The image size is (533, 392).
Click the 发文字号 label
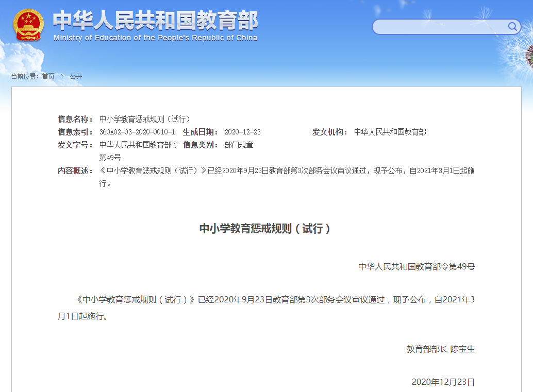coord(75,145)
